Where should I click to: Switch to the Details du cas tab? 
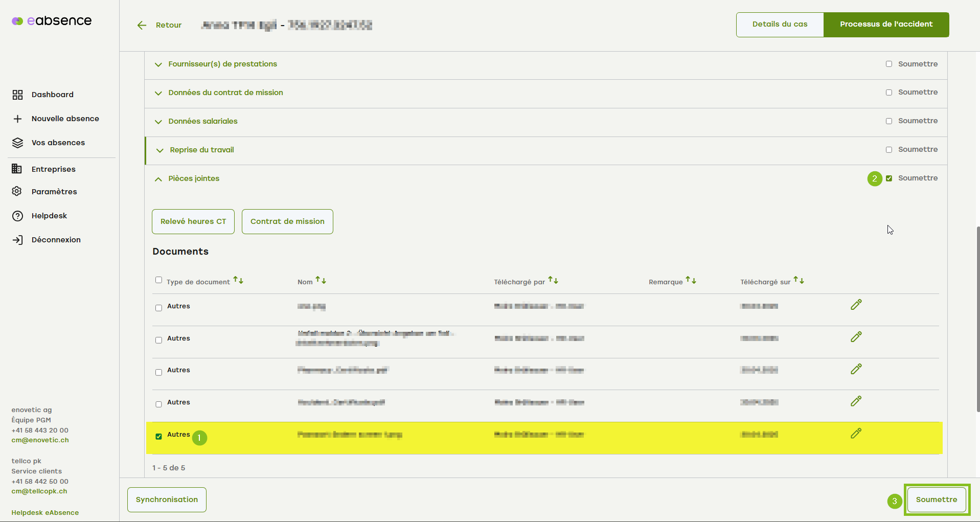coord(780,25)
